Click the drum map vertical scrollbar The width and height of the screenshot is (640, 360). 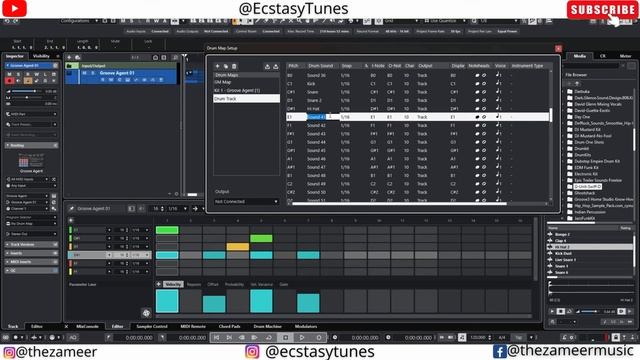pyautogui.click(x=551, y=115)
